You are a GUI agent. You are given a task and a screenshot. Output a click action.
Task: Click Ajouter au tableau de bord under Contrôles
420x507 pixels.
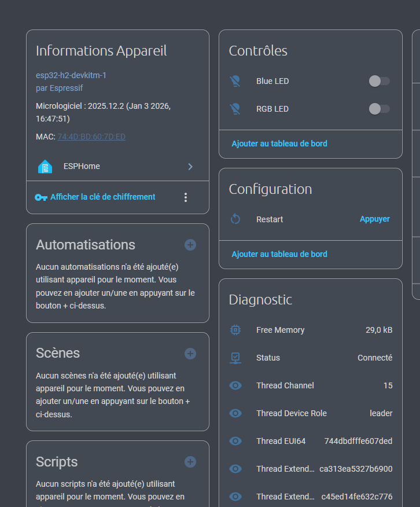[279, 144]
